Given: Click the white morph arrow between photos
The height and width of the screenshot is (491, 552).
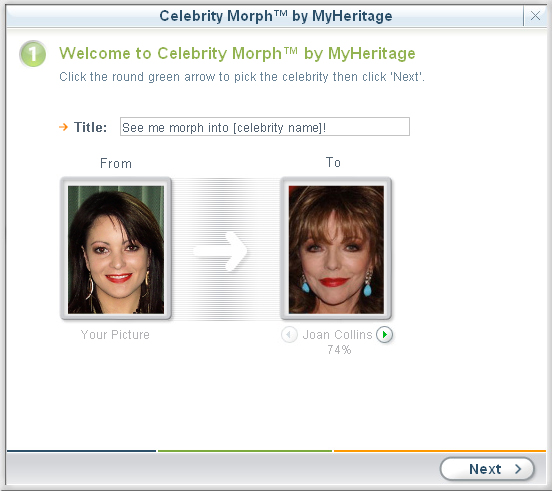Looking at the screenshot, I should pyautogui.click(x=220, y=251).
